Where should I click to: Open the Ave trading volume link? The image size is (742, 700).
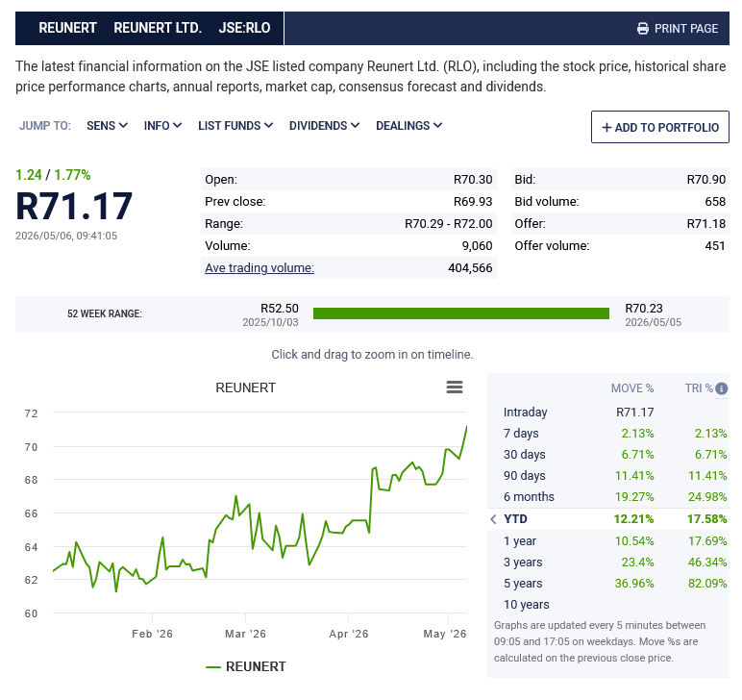(x=260, y=268)
